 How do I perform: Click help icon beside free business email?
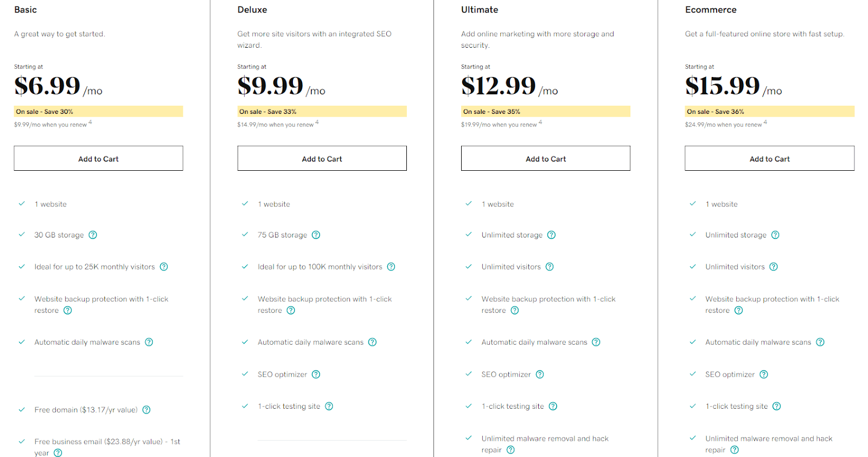[58, 452]
